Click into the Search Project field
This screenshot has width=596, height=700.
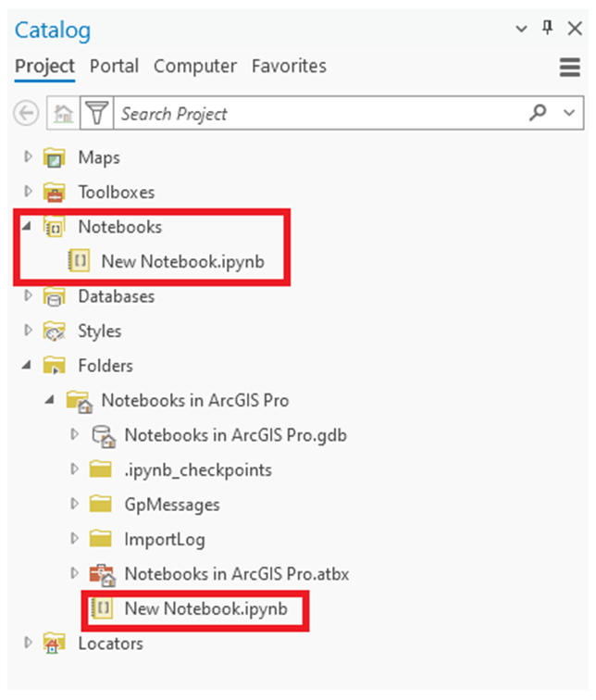point(321,113)
